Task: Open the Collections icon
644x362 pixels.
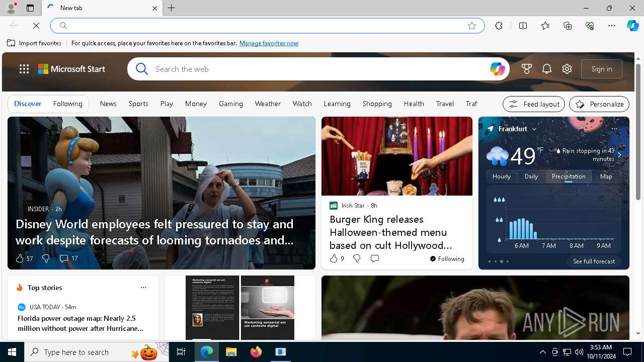Action: point(568,26)
